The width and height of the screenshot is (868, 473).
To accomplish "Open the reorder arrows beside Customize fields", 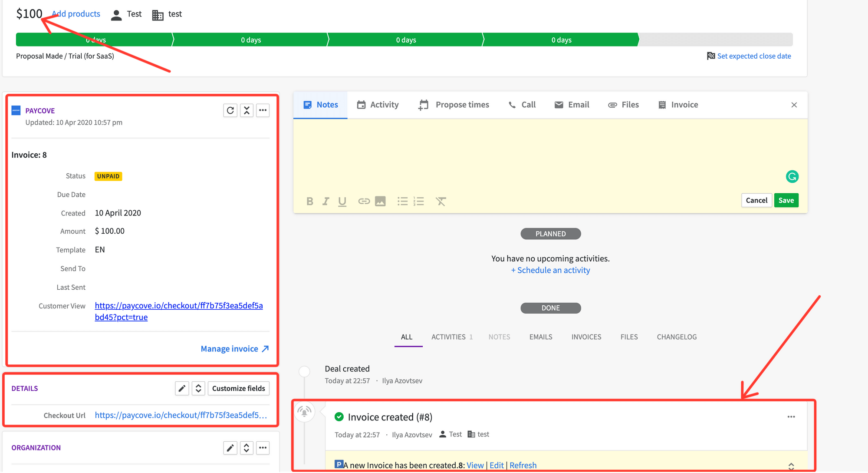I will pos(198,388).
